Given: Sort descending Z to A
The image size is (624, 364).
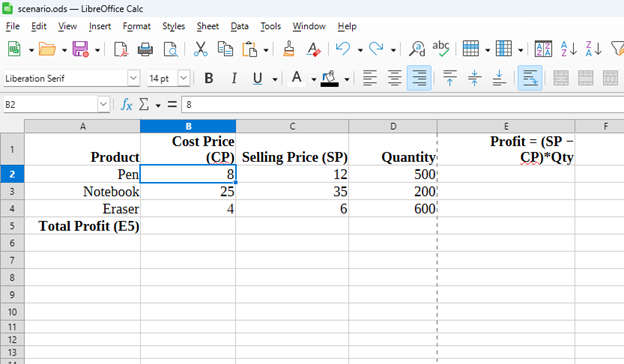Looking at the screenshot, I should click(x=593, y=49).
